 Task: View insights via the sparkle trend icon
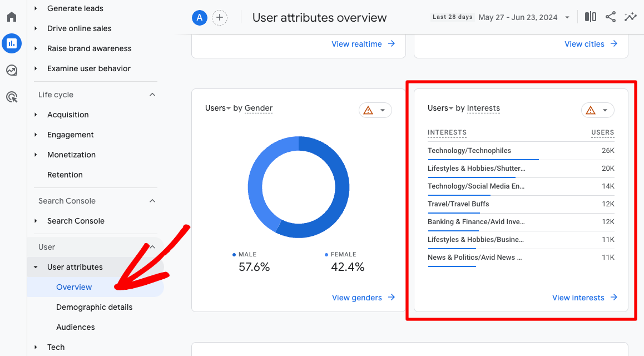tap(630, 17)
